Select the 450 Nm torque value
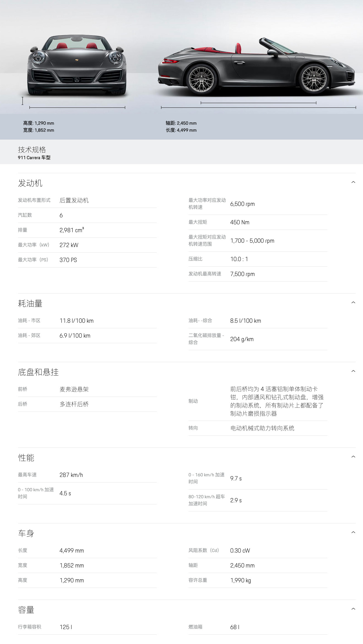This screenshot has width=363, height=644. (x=240, y=222)
